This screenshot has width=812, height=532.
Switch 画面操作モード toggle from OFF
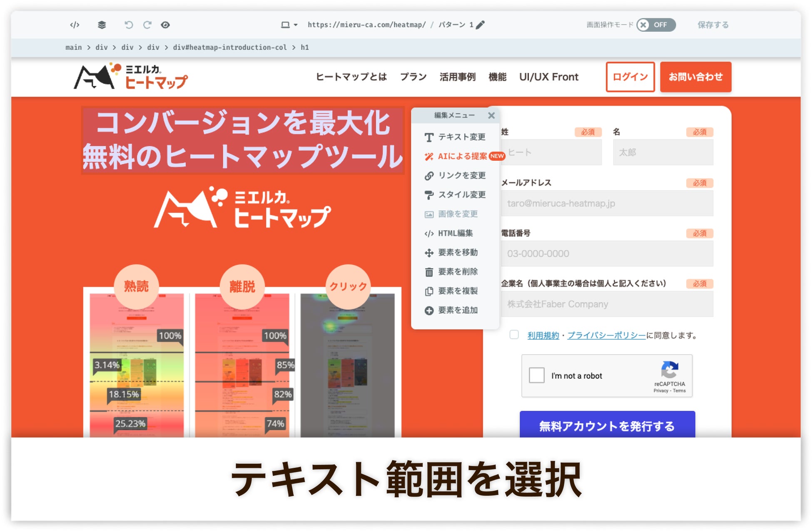tap(655, 25)
